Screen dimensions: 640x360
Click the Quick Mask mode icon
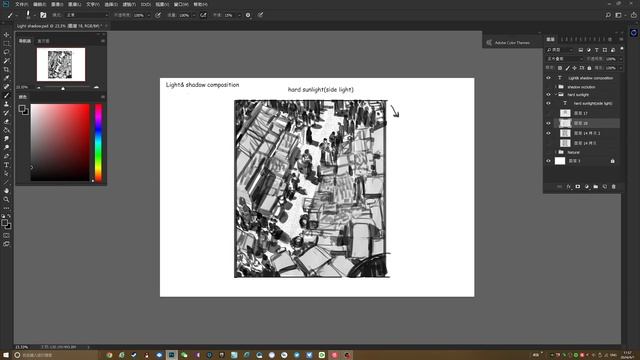tap(7, 236)
